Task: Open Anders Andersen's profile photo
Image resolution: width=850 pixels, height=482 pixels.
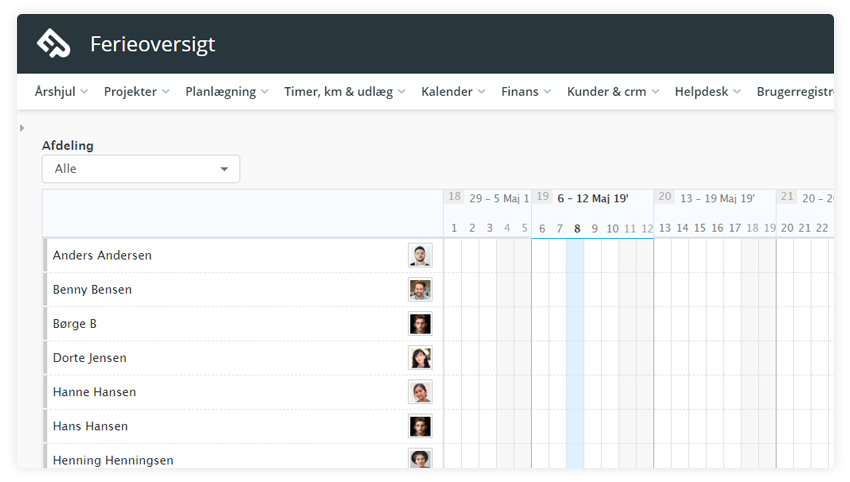Action: [420, 255]
